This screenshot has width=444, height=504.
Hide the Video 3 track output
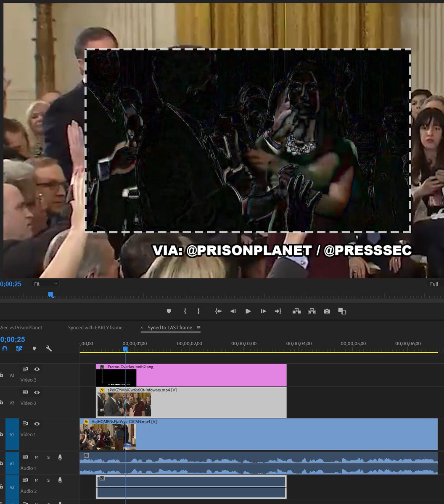tap(37, 369)
